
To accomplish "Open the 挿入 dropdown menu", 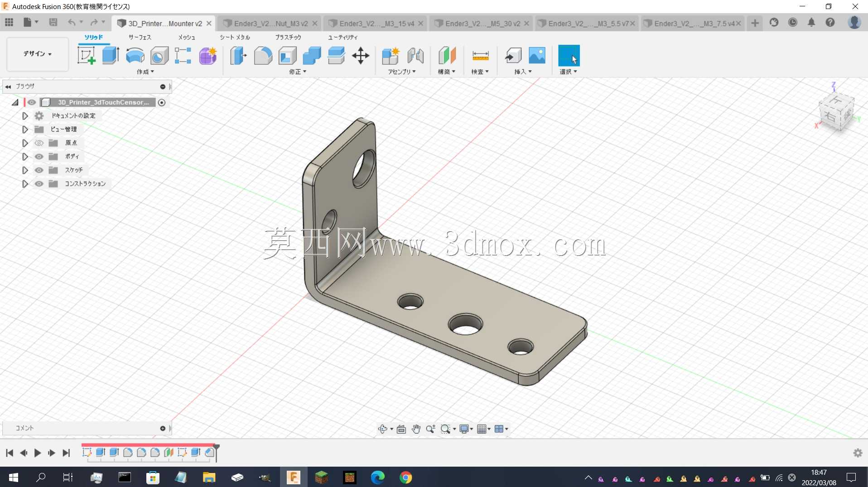I will [x=523, y=72].
